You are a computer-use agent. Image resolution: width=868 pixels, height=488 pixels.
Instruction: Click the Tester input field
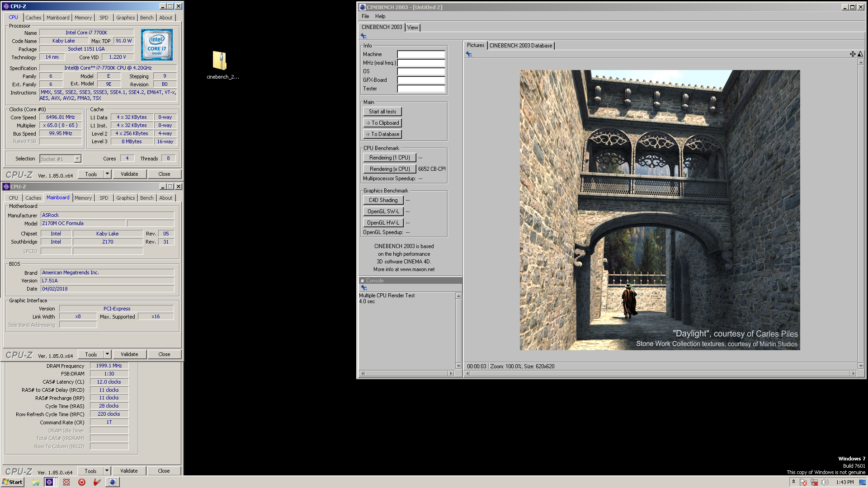pyautogui.click(x=421, y=89)
